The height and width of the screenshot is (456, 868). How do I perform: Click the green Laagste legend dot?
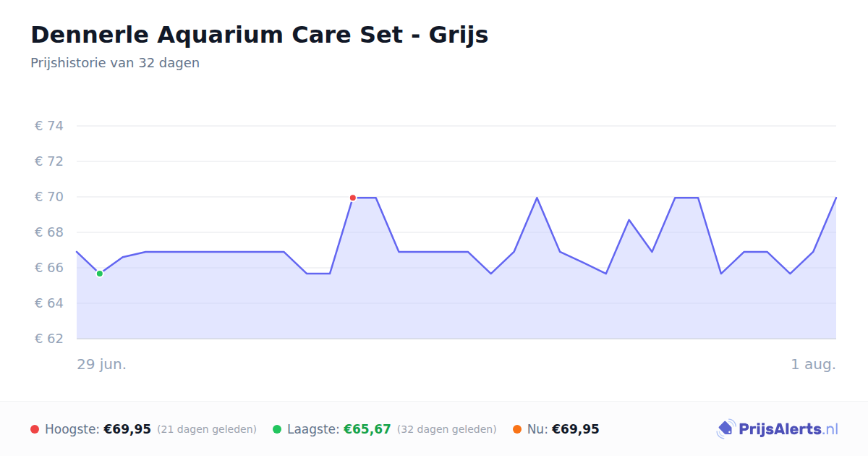277,429
